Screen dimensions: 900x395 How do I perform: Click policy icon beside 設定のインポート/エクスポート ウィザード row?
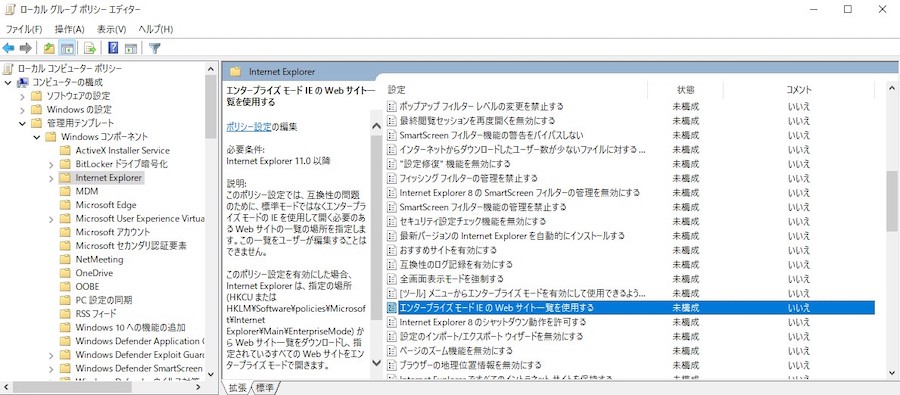click(392, 336)
